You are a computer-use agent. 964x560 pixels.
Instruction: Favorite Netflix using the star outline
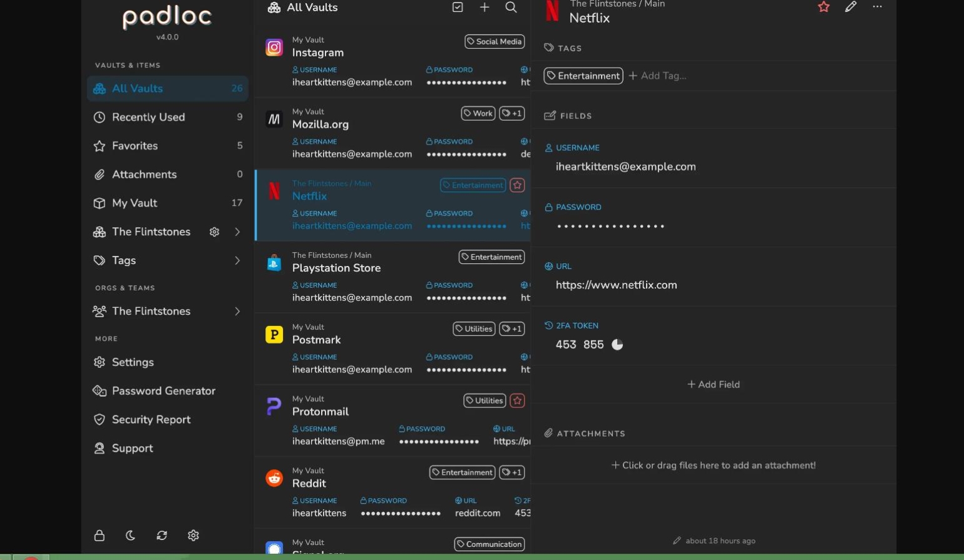coord(823,7)
